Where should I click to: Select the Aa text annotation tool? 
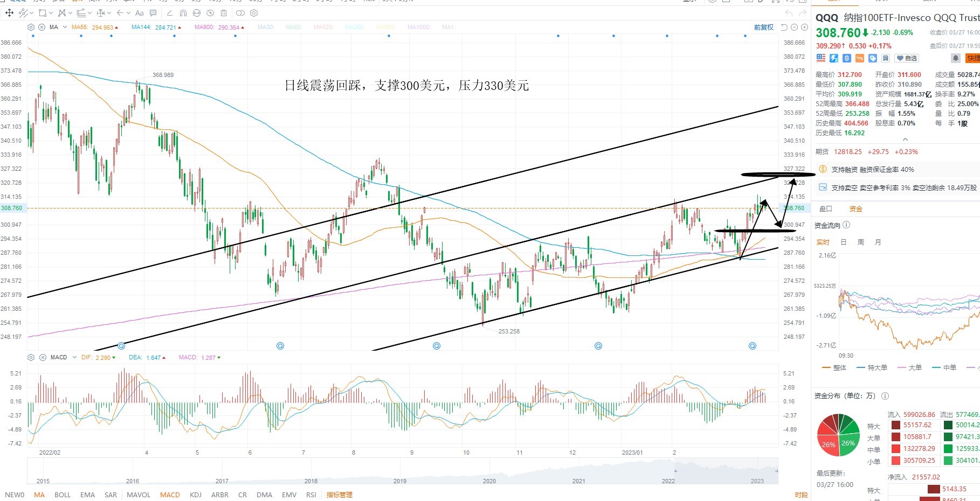tap(140, 13)
